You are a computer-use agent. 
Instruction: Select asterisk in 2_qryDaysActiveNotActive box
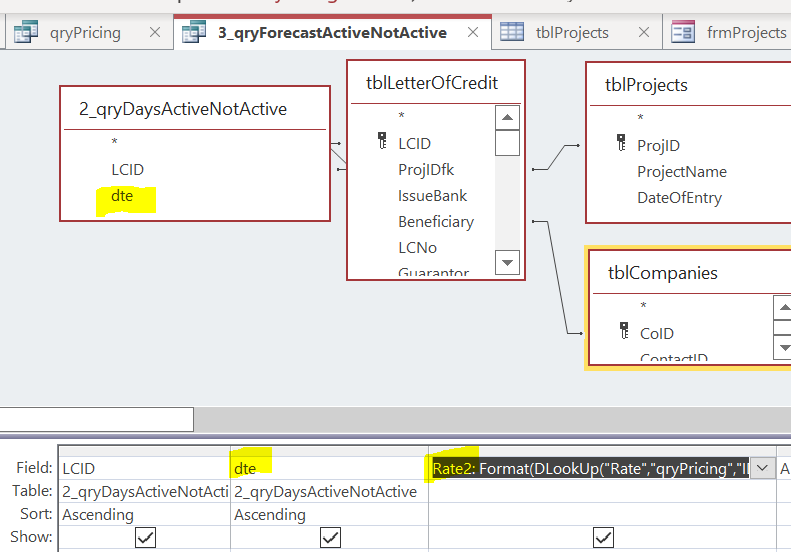click(115, 142)
